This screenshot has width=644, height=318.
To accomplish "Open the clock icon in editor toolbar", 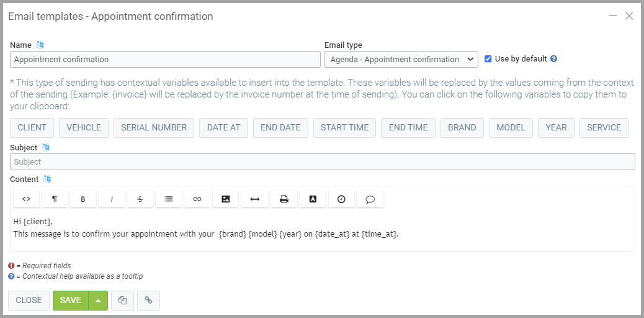I will click(341, 199).
